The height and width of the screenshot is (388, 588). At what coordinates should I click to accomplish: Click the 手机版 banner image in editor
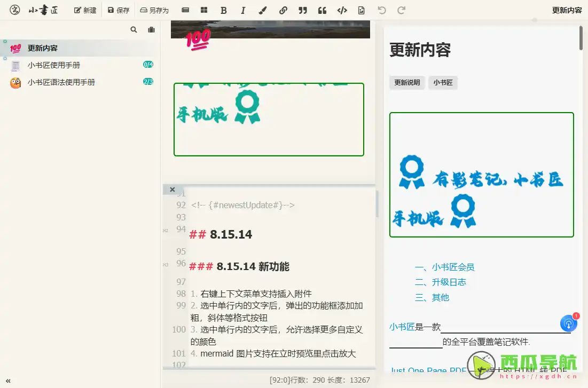[269, 119]
